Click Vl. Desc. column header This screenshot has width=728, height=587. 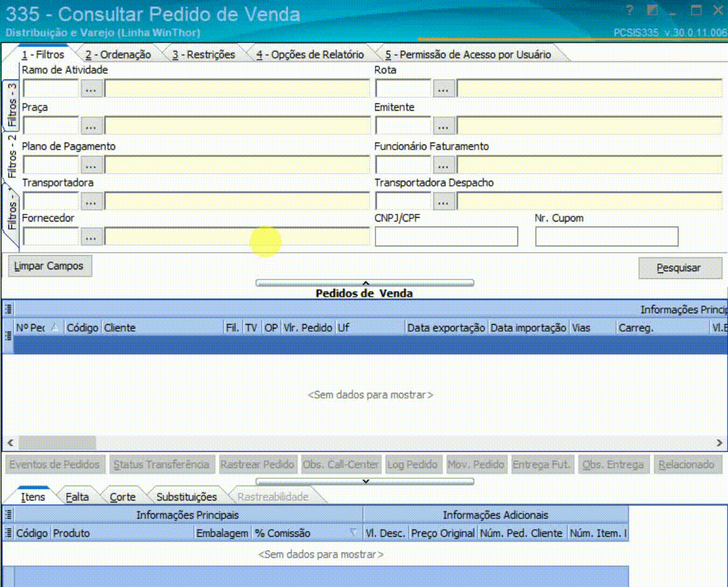386,533
